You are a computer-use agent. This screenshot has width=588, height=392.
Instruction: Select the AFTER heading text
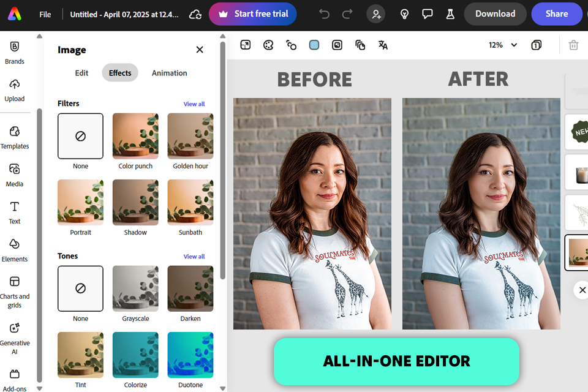coord(478,79)
